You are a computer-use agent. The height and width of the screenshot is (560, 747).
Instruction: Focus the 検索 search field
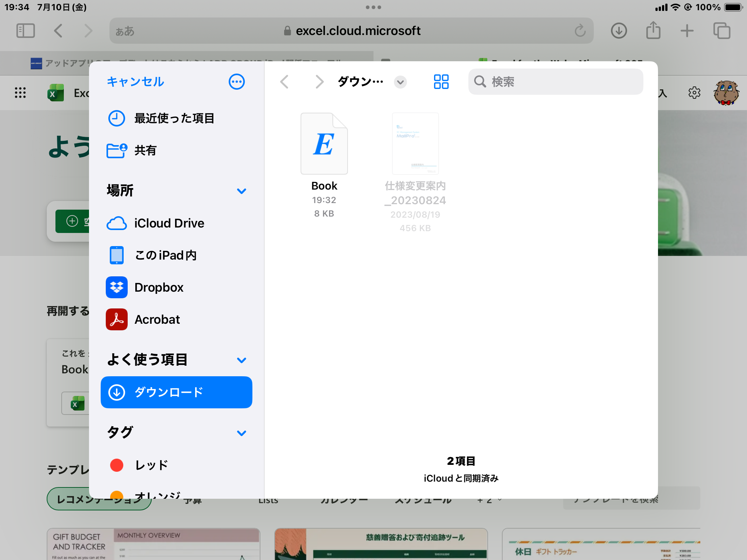pyautogui.click(x=556, y=82)
